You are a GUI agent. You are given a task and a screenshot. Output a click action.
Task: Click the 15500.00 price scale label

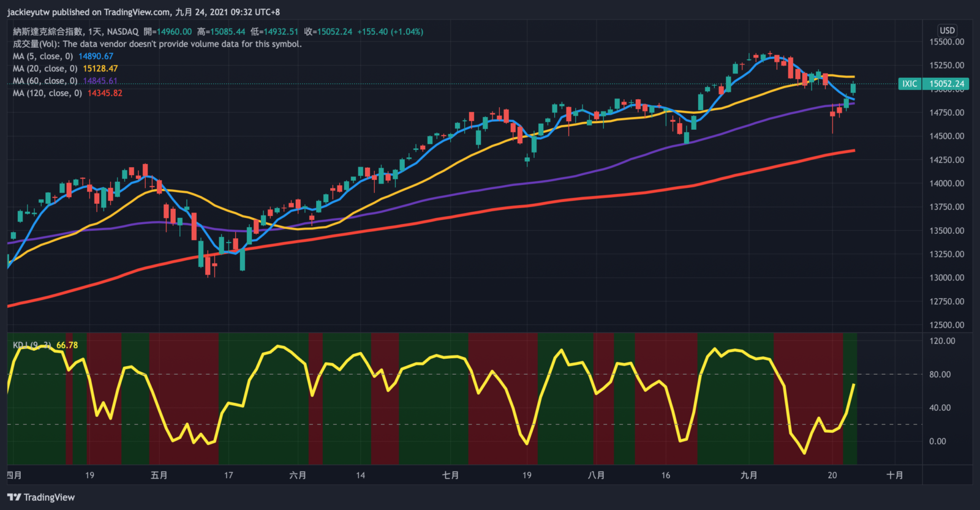(946, 42)
